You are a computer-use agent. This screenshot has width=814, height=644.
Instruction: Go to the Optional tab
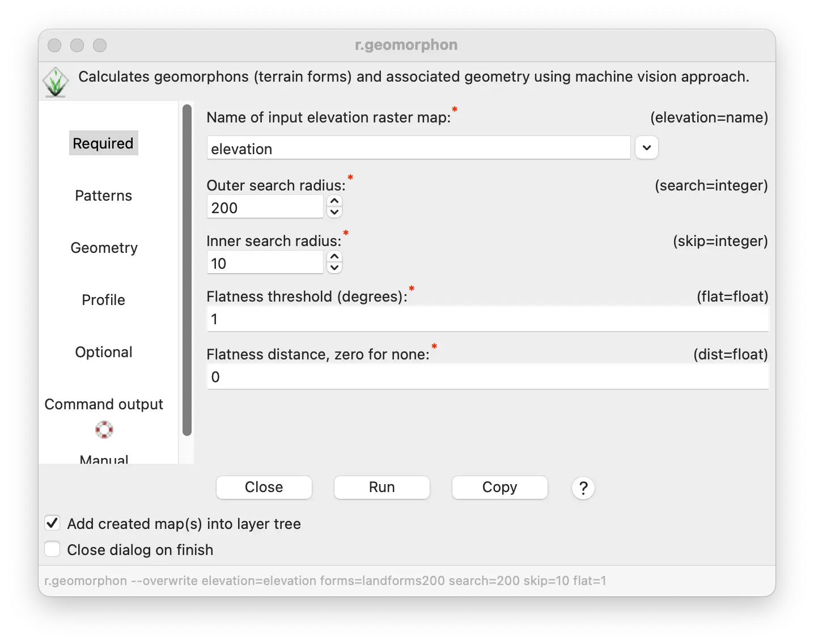pyautogui.click(x=104, y=352)
